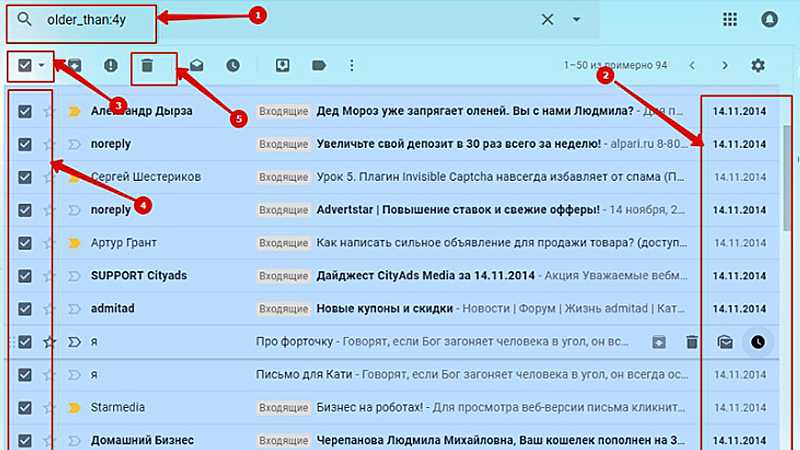Image resolution: width=800 pixels, height=450 pixels.
Task: Click Входящие label on Starmedia row
Action: point(283,408)
